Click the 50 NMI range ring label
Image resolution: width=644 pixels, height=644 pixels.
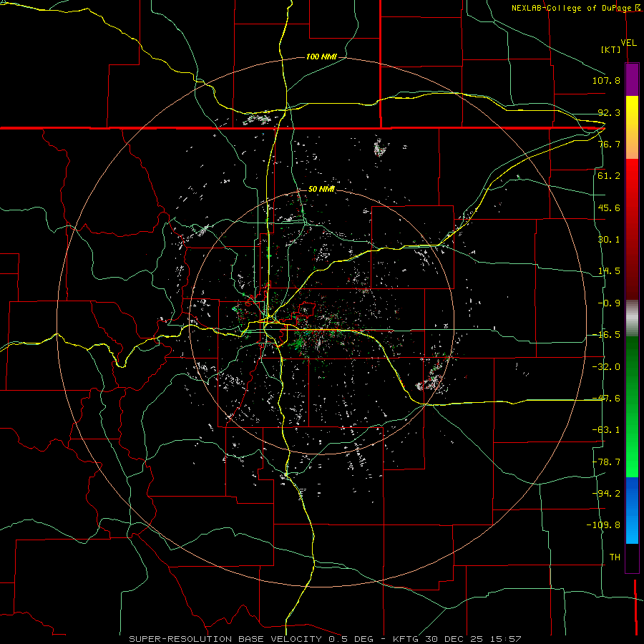click(321, 190)
